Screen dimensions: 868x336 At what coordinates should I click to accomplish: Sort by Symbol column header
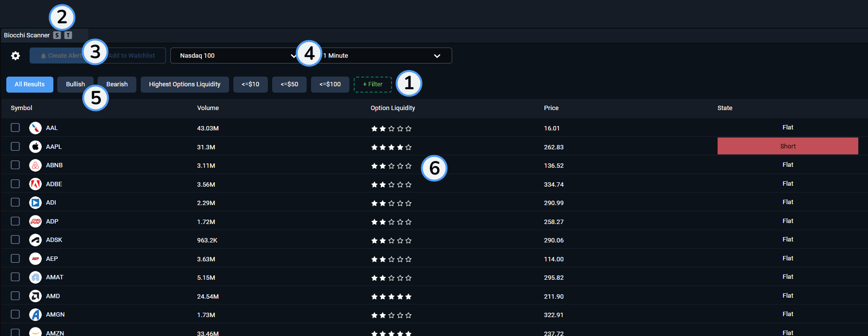21,108
